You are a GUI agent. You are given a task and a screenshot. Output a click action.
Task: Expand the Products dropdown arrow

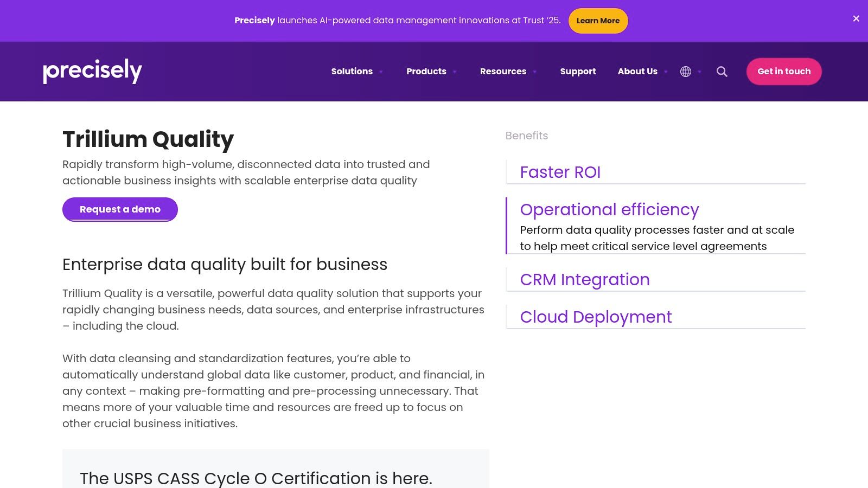pyautogui.click(x=455, y=72)
